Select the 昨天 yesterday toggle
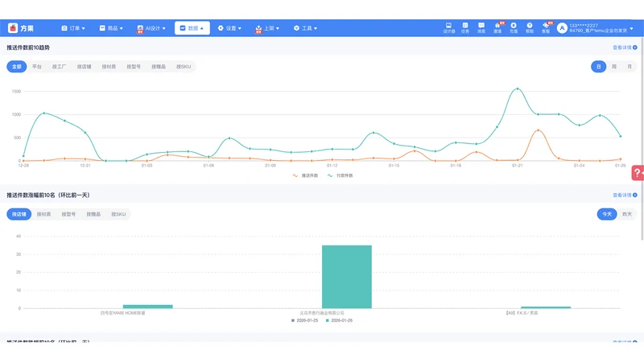The image size is (644, 362). [x=627, y=214]
